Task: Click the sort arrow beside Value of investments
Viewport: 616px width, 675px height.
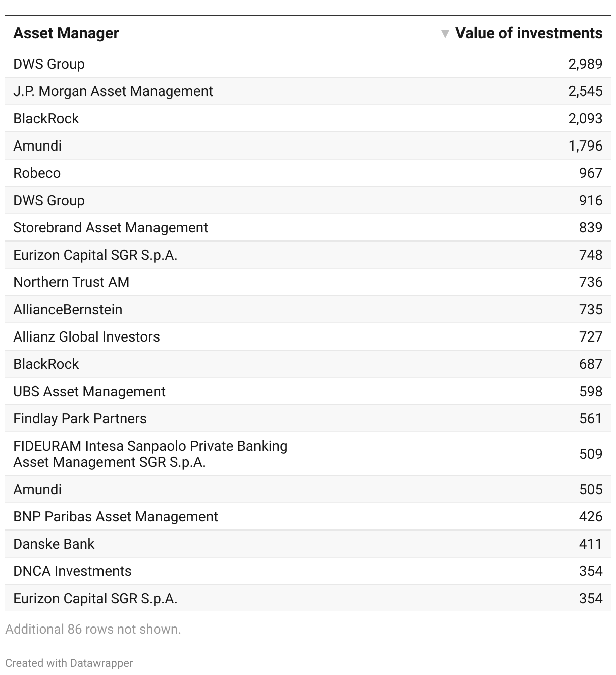Action: click(445, 34)
